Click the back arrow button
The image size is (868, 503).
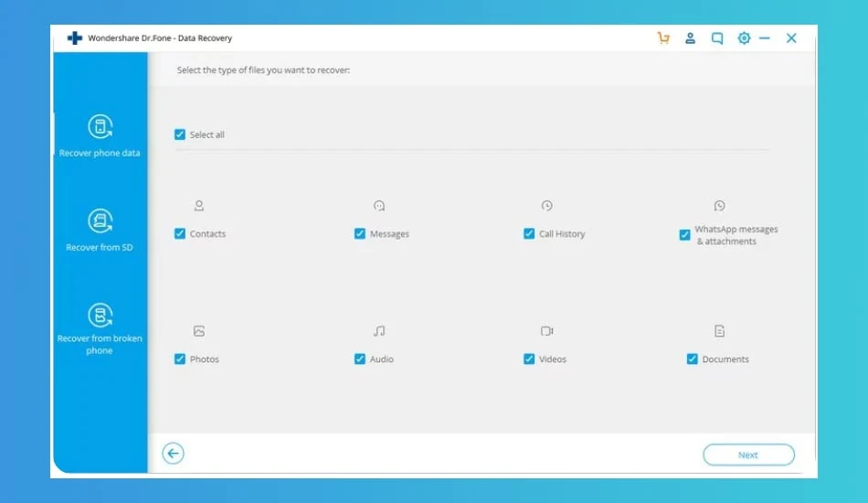tap(174, 454)
